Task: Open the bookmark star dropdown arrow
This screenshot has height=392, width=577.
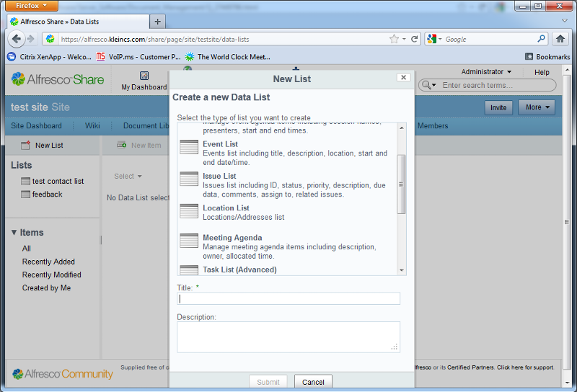Action: pyautogui.click(x=404, y=39)
